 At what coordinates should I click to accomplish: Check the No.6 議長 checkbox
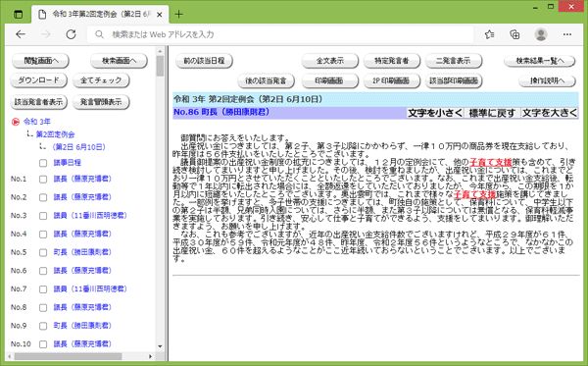pos(43,271)
